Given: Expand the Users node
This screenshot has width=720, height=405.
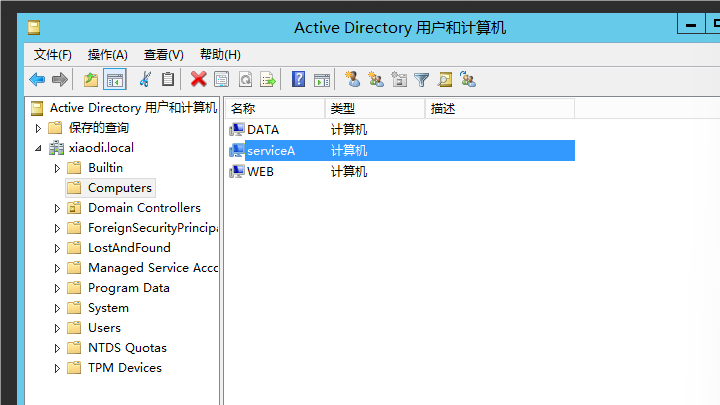Looking at the screenshot, I should coord(57,328).
